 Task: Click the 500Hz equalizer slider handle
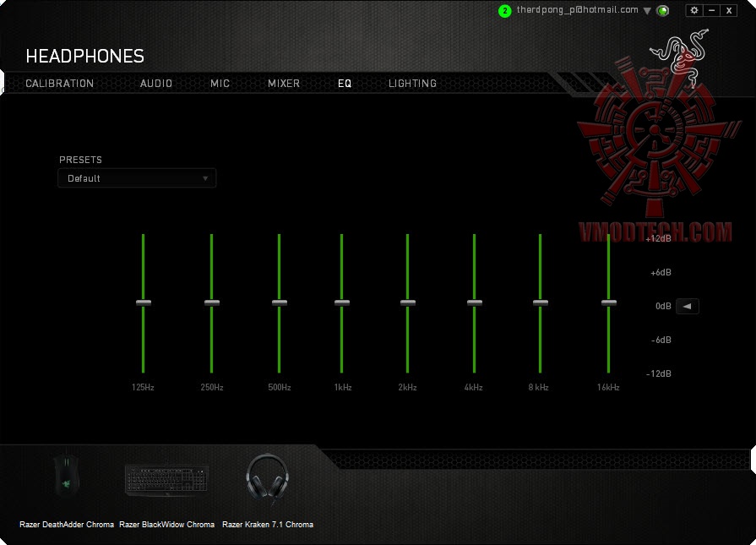click(x=279, y=302)
